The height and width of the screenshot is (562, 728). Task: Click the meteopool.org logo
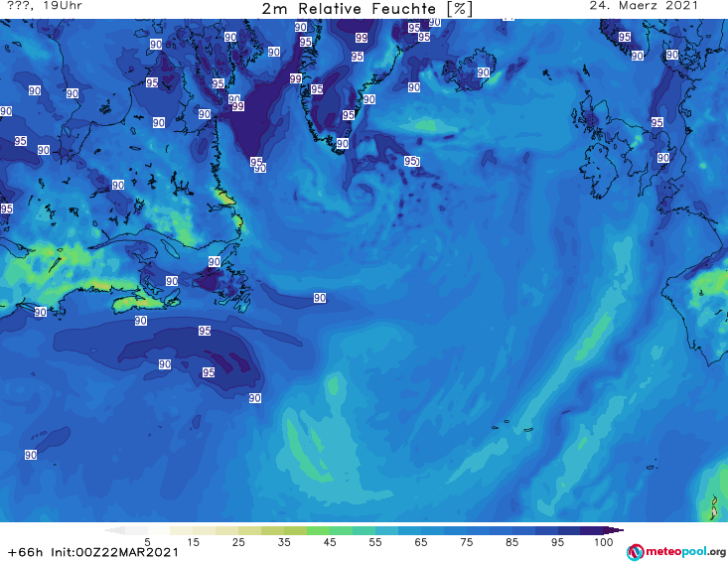[676, 552]
